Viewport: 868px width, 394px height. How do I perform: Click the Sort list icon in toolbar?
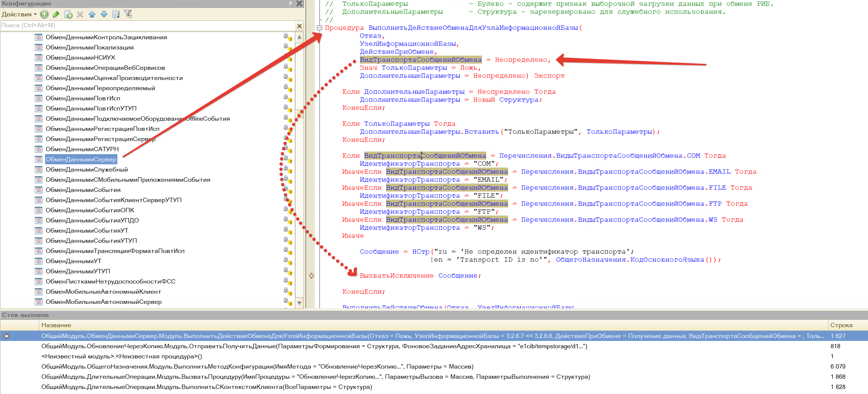[116, 15]
